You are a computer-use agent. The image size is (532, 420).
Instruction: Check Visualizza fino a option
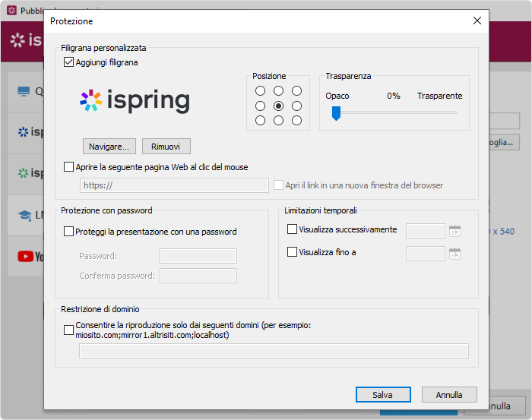(x=292, y=252)
